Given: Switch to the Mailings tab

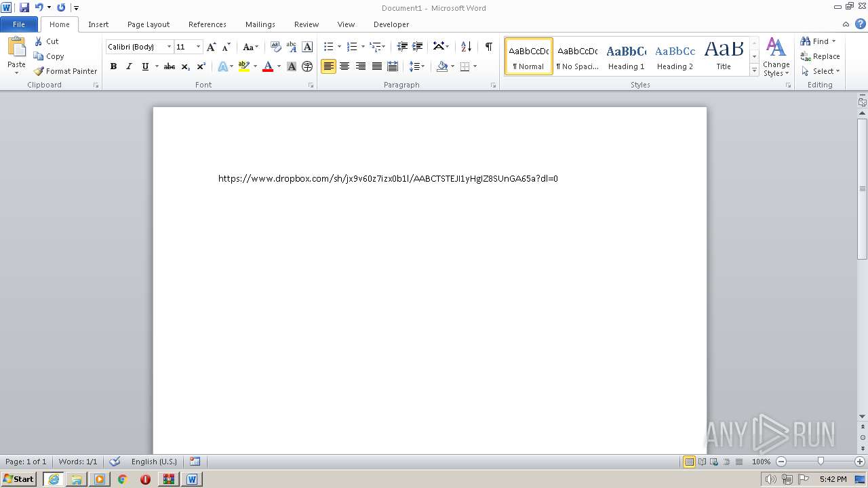Looking at the screenshot, I should click(x=260, y=24).
